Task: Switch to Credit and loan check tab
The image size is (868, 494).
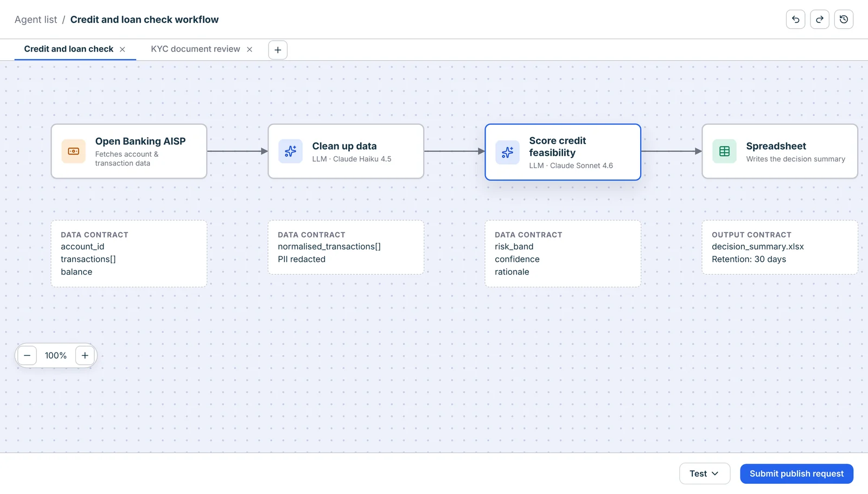Action: pyautogui.click(x=69, y=49)
